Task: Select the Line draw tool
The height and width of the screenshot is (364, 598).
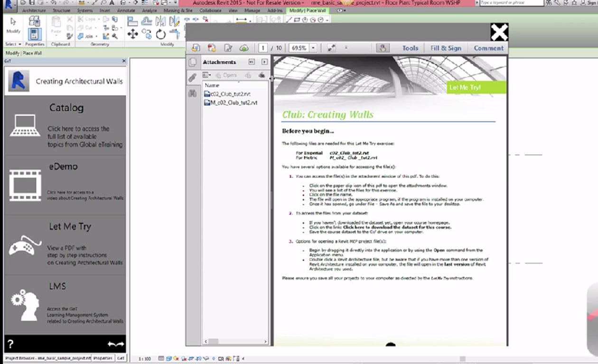Action: tap(289, 20)
